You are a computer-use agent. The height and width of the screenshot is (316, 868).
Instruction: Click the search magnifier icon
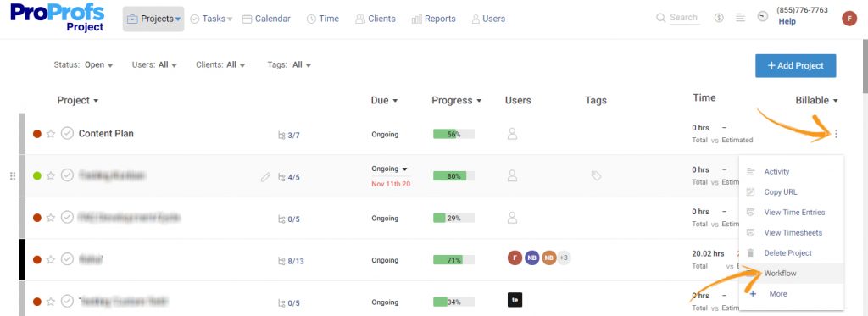coord(660,19)
